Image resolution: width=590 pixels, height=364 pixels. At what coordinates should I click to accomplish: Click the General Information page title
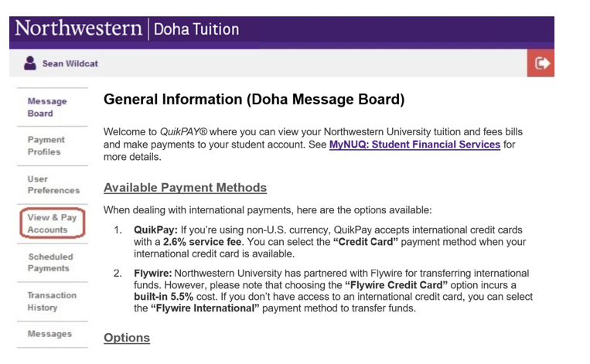(254, 99)
